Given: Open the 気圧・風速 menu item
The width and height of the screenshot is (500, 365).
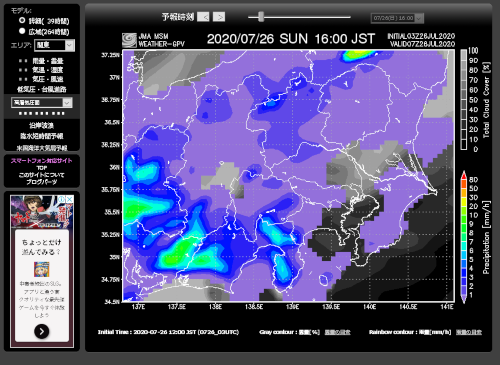Looking at the screenshot, I should coord(48,79).
